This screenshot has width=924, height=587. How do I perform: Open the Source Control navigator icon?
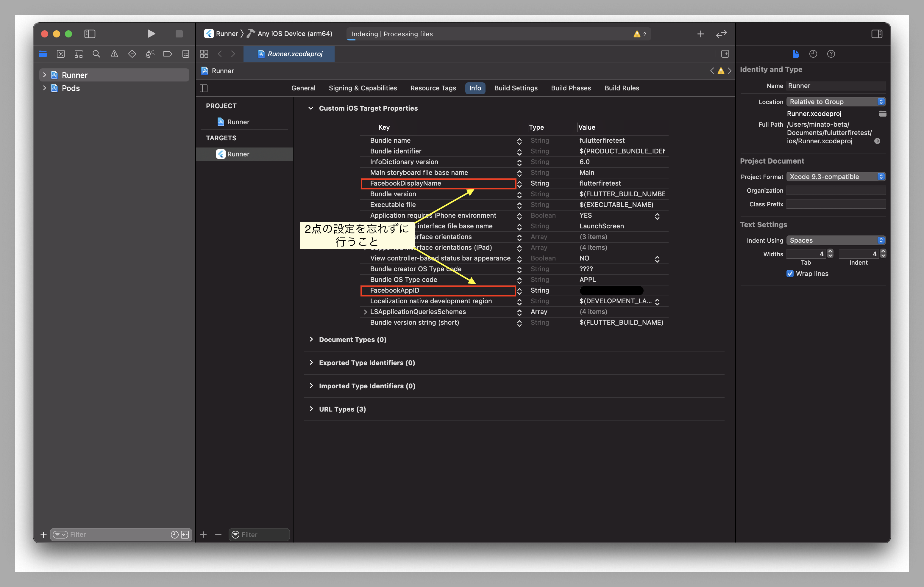61,54
